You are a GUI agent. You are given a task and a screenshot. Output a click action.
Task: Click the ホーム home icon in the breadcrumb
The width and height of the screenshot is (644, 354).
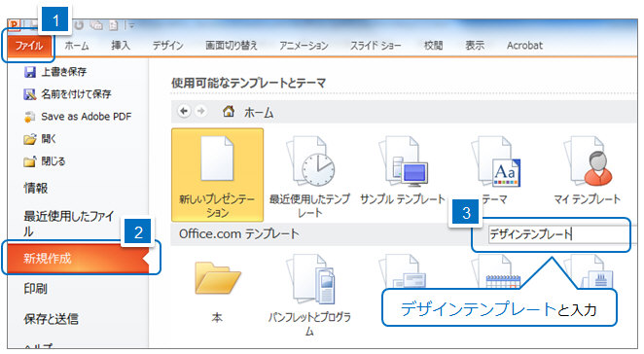(x=229, y=111)
